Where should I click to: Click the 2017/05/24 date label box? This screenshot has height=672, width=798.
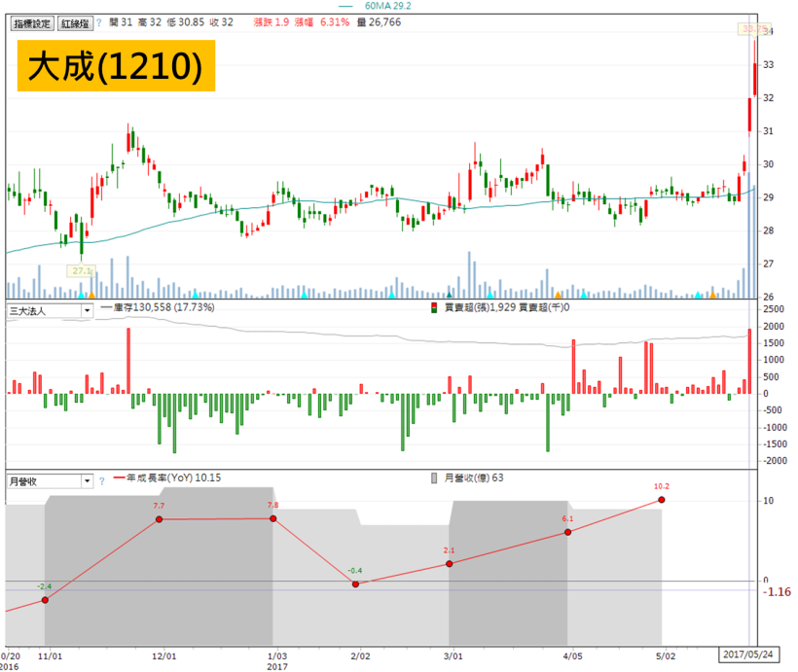[748, 654]
